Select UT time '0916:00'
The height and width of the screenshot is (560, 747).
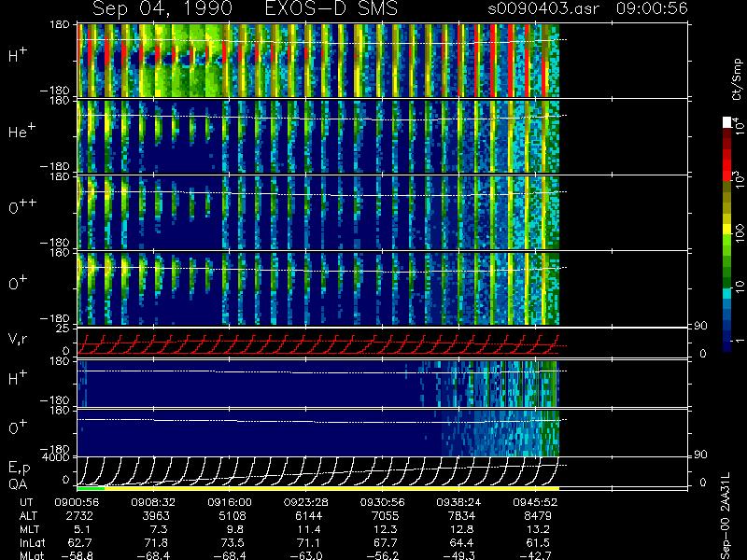point(230,502)
